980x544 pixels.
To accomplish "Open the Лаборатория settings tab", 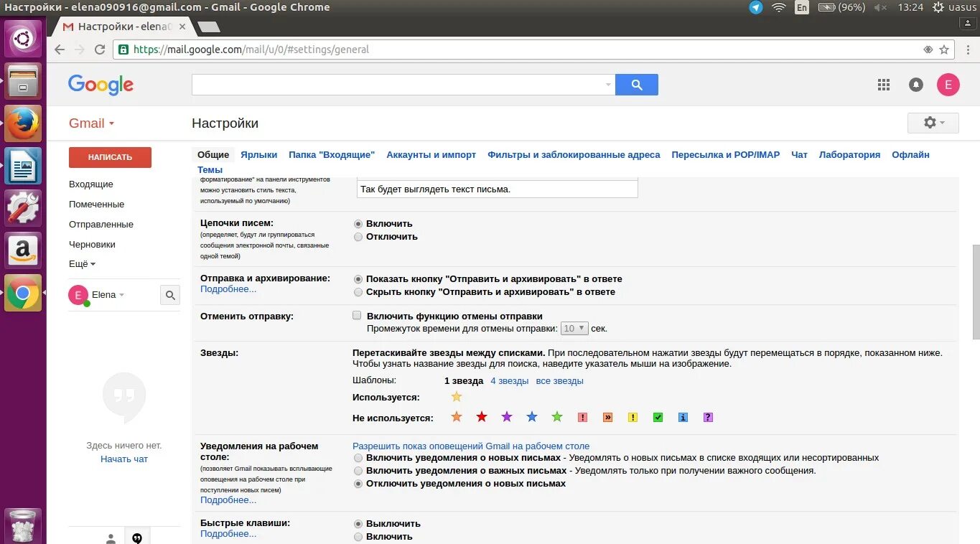I will [849, 154].
